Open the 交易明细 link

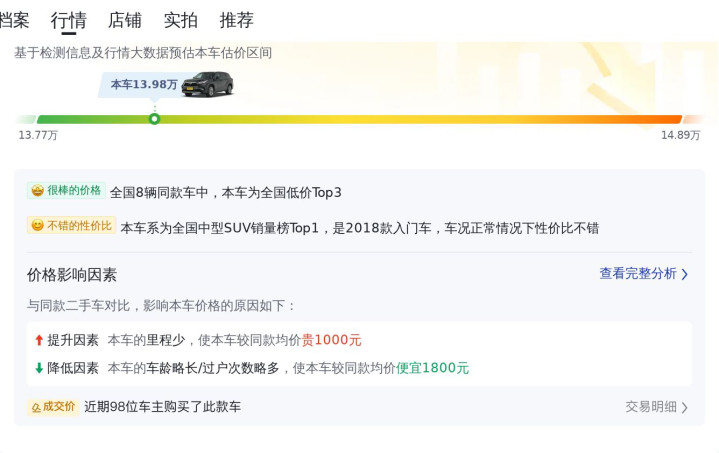click(651, 407)
